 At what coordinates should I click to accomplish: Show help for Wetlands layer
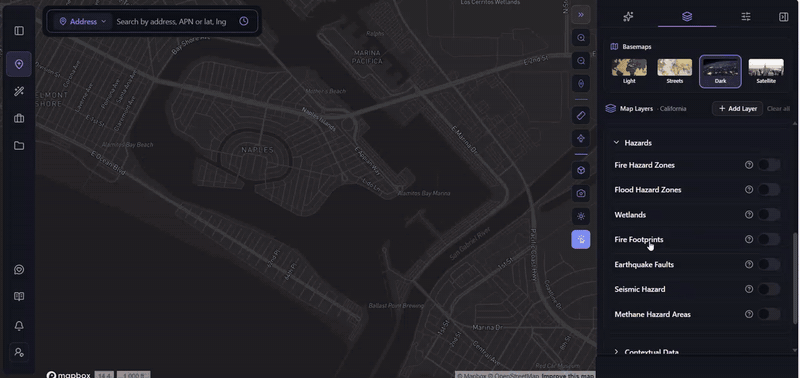749,214
